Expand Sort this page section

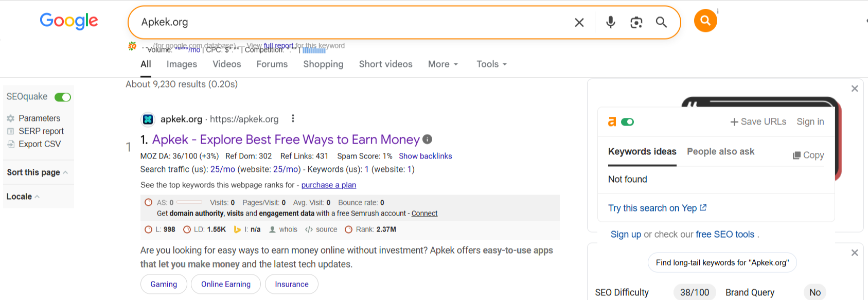[38, 172]
